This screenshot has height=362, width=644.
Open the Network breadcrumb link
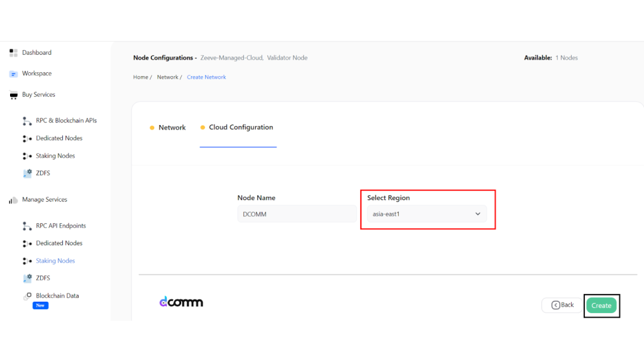point(167,77)
